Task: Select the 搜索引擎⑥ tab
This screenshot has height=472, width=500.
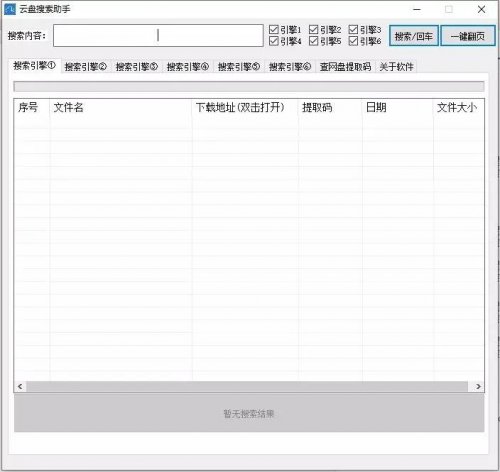Action: click(x=290, y=67)
